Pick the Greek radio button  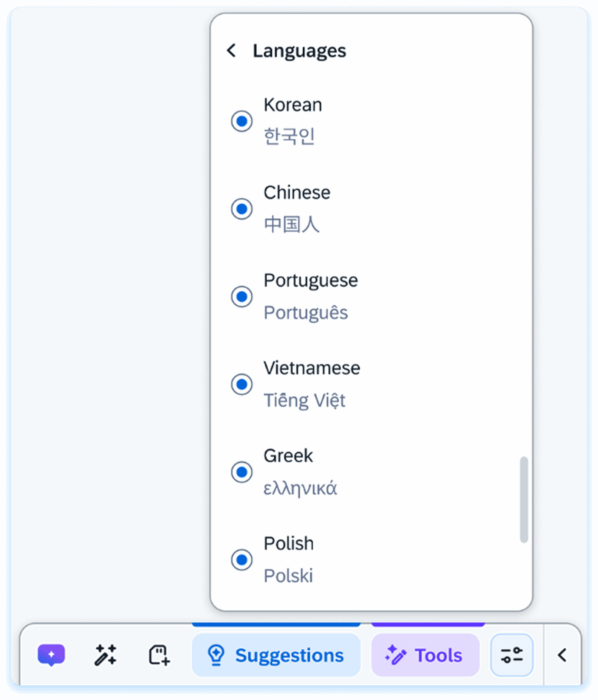coord(242,472)
